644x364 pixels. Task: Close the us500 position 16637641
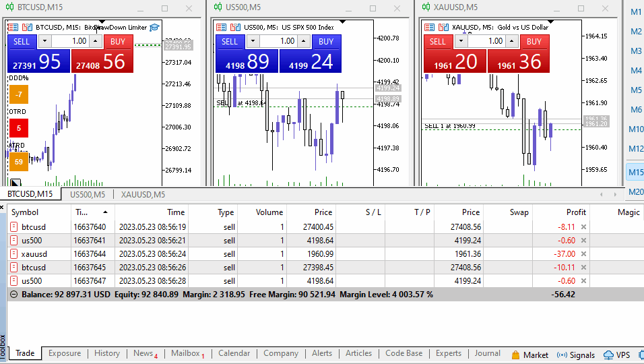click(x=583, y=241)
